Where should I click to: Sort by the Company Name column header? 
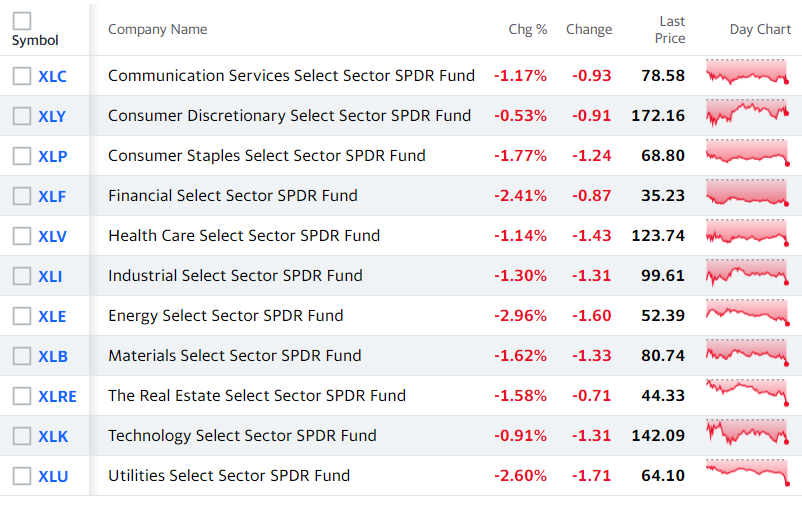(158, 30)
